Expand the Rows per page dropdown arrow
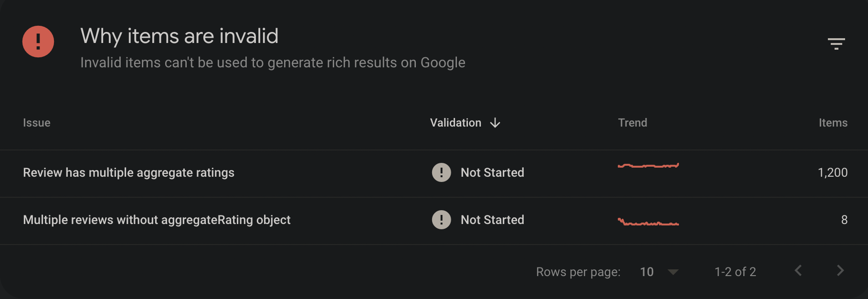Screen dimensions: 868x299 click(x=673, y=272)
